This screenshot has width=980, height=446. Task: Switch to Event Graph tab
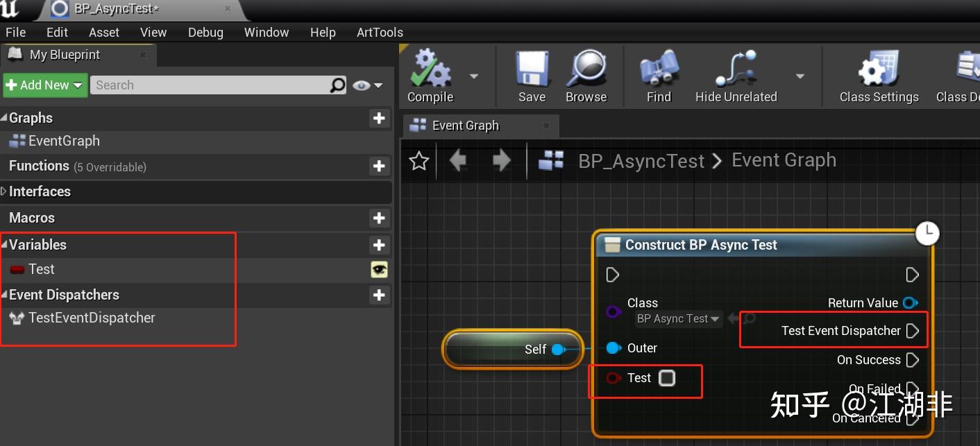pyautogui.click(x=465, y=126)
